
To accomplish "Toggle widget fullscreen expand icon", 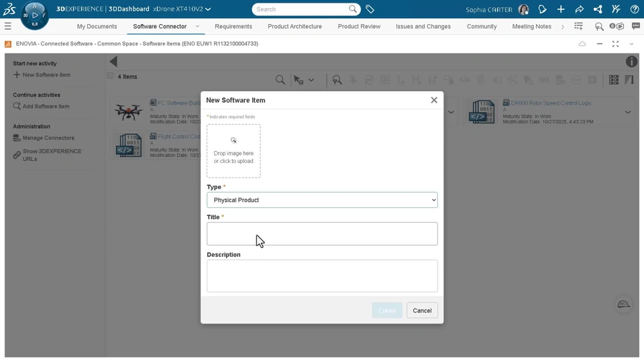I will click(615, 44).
